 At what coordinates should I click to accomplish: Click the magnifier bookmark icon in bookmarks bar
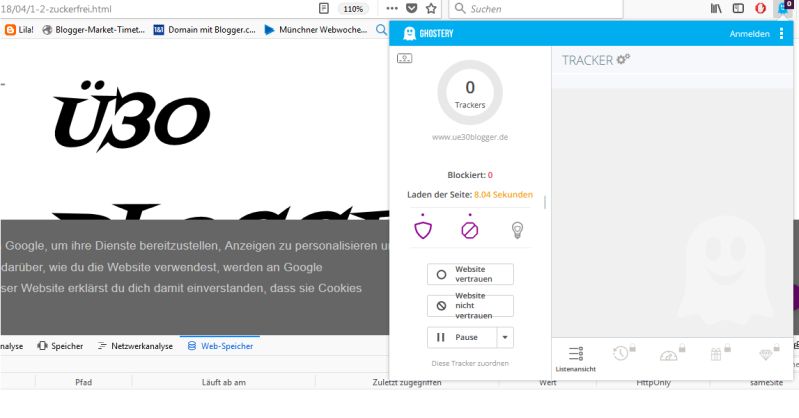pyautogui.click(x=381, y=30)
